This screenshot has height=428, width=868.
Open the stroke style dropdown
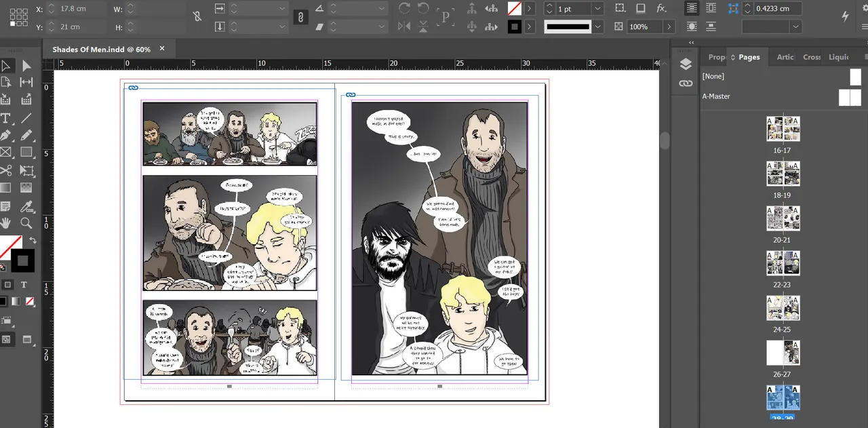597,26
